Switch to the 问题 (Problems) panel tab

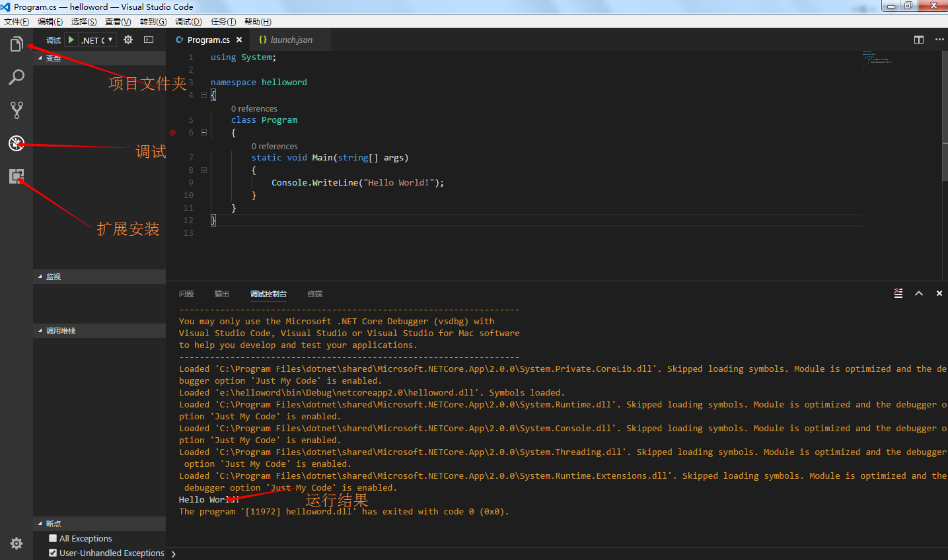186,294
